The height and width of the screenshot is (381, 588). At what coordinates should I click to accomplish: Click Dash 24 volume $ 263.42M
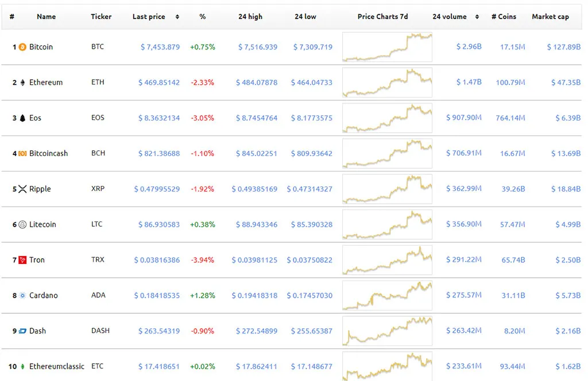464,331
